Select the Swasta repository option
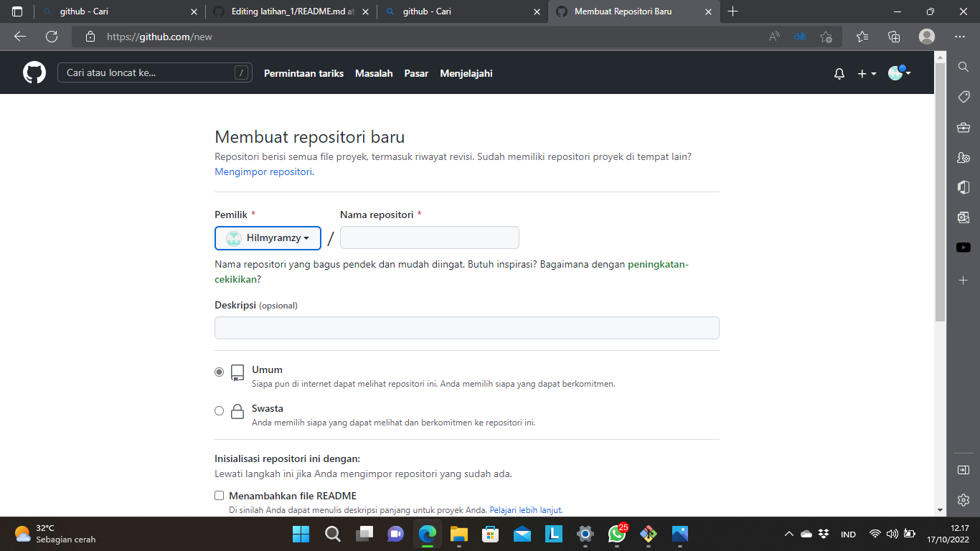Viewport: 980px width, 551px height. [x=219, y=410]
